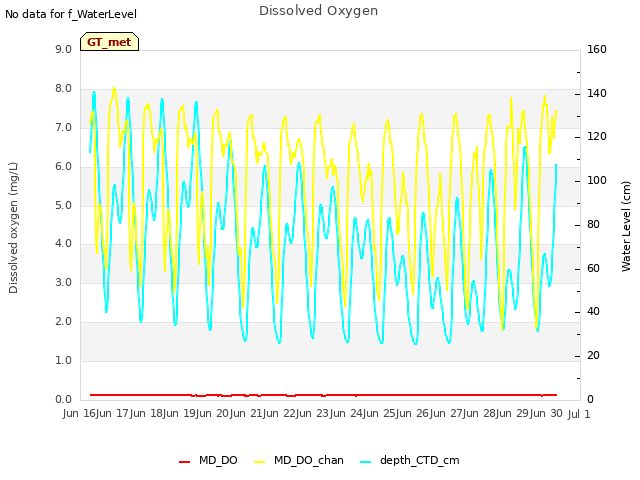Click the 26Jun date tick label
The height and width of the screenshot is (480, 640).
point(431,413)
